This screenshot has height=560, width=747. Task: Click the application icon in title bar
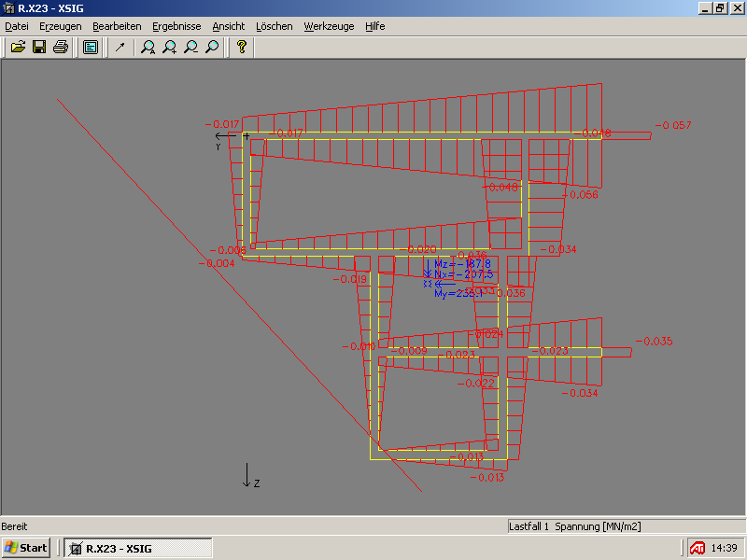(8, 8)
